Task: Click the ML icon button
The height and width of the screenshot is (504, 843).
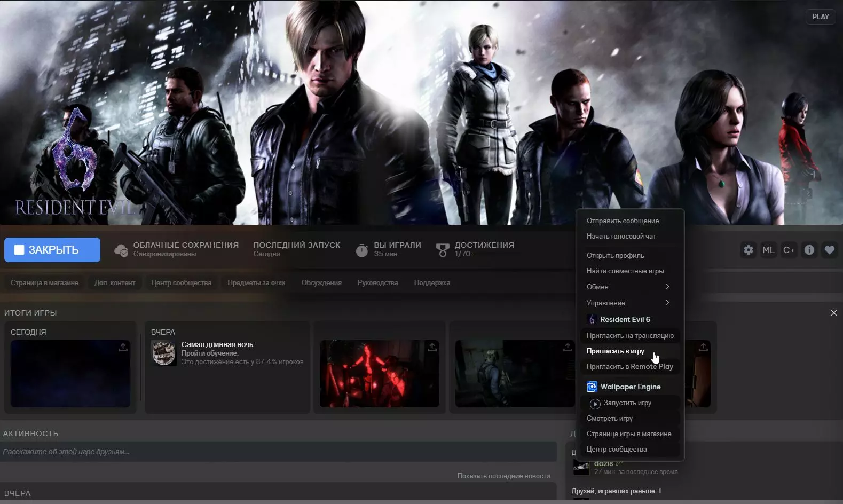Action: (x=768, y=250)
